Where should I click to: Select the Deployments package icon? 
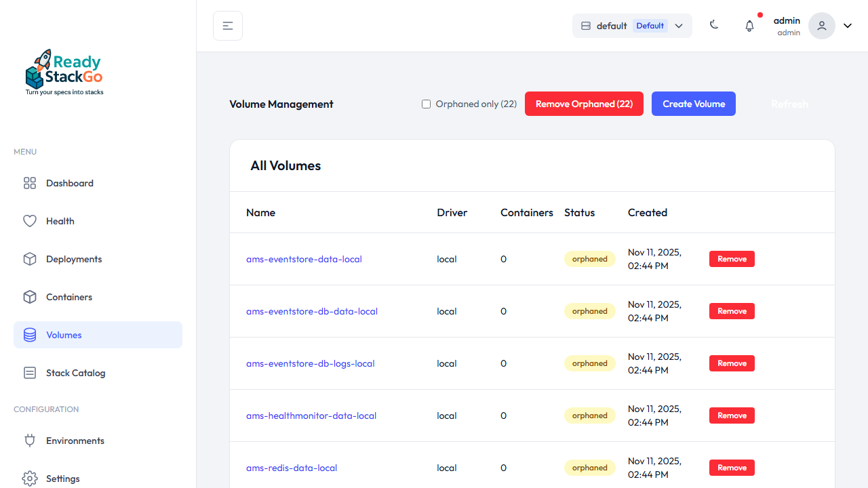pos(30,259)
